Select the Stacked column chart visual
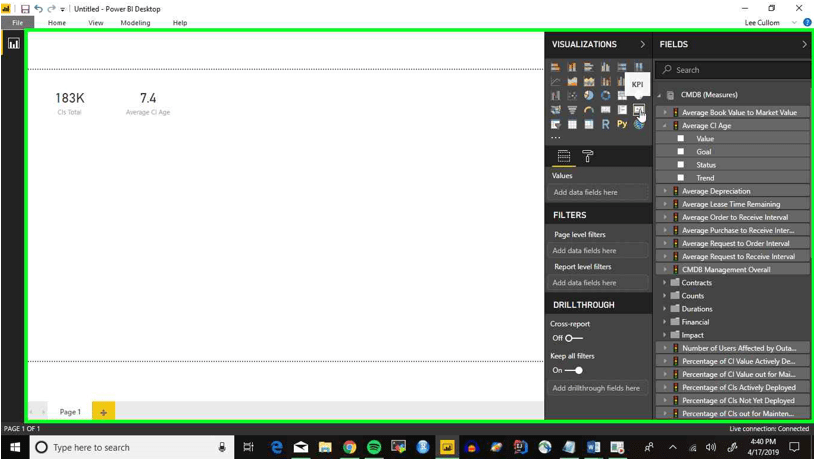This screenshot has height=460, width=816. coord(572,67)
